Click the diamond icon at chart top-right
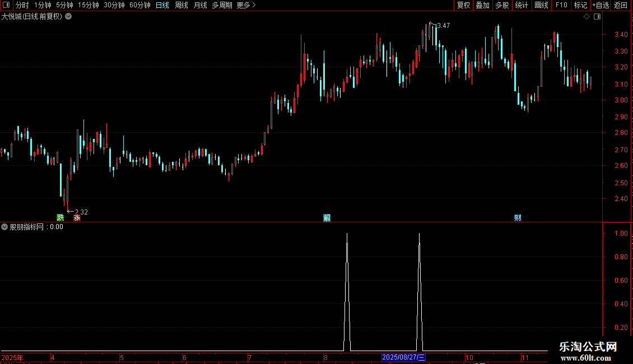This screenshot has height=364, width=633. click(587, 17)
